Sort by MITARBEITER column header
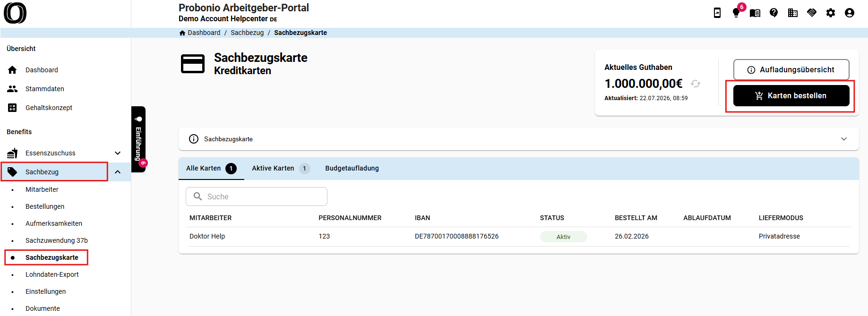868x316 pixels. pyautogui.click(x=211, y=218)
